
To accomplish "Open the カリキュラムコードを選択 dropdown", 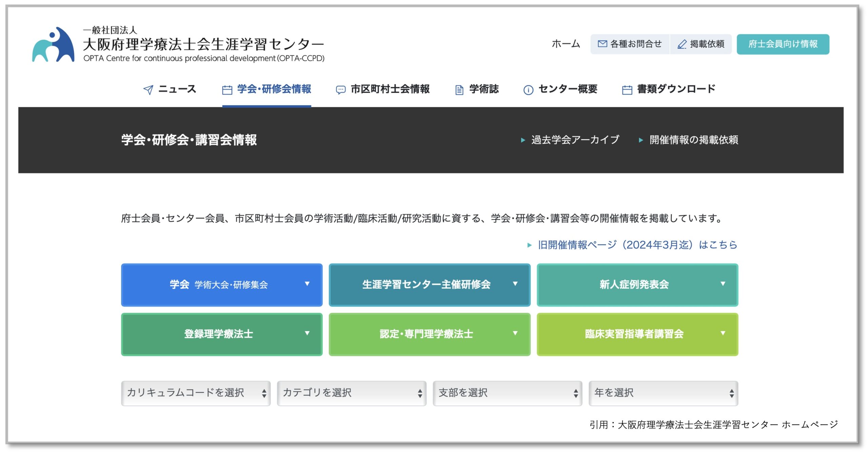I will [x=196, y=393].
